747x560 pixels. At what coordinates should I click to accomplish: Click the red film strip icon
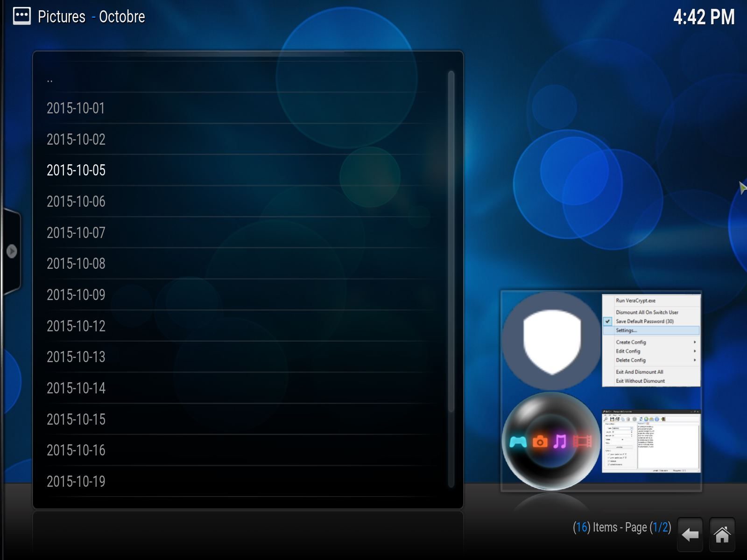tap(582, 441)
